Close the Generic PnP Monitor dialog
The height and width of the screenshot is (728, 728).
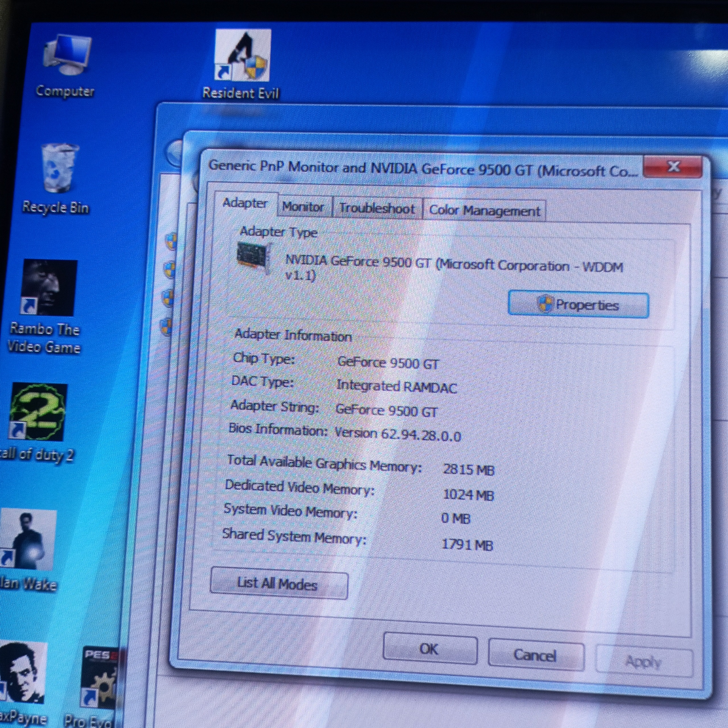pos(673,167)
